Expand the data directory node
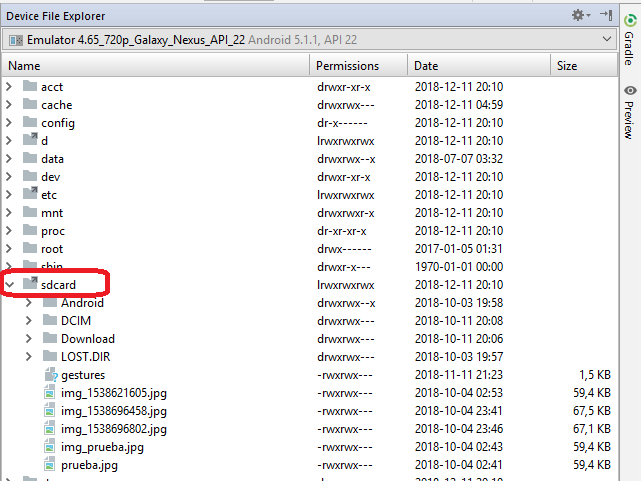Viewport: 641px width, 481px height. (x=10, y=159)
